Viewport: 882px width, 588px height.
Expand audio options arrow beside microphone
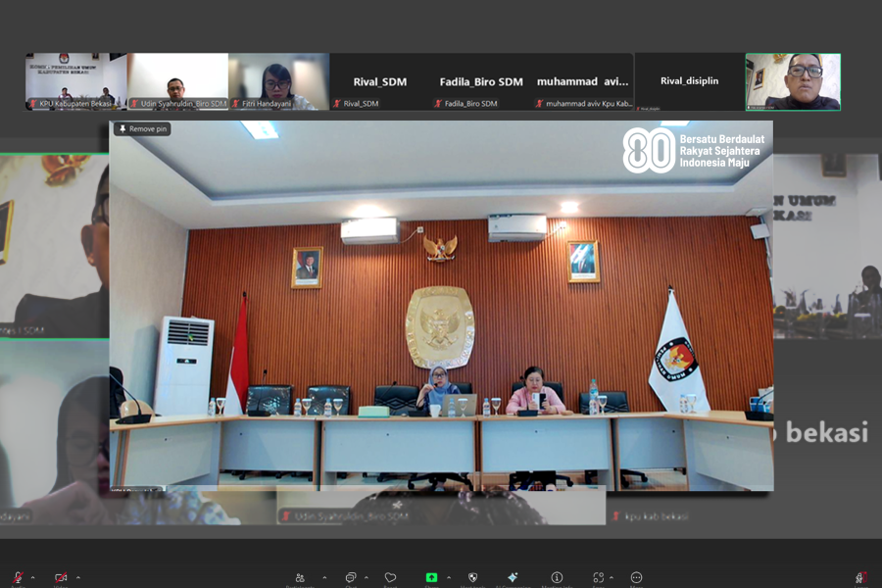[32, 577]
